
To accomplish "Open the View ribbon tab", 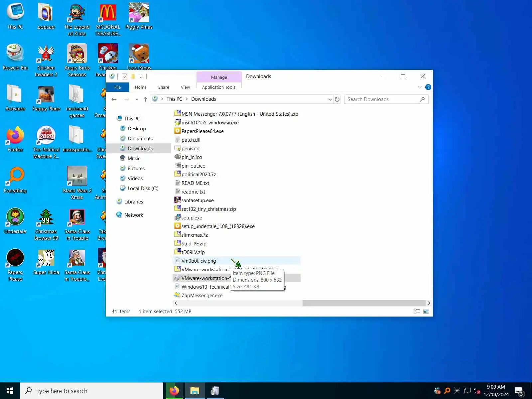I will click(x=185, y=87).
